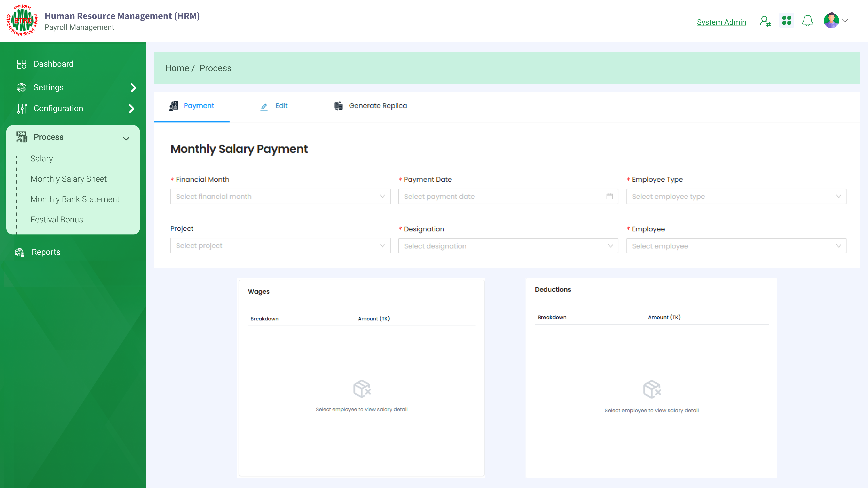Click Home in the breadcrumb

click(177, 68)
